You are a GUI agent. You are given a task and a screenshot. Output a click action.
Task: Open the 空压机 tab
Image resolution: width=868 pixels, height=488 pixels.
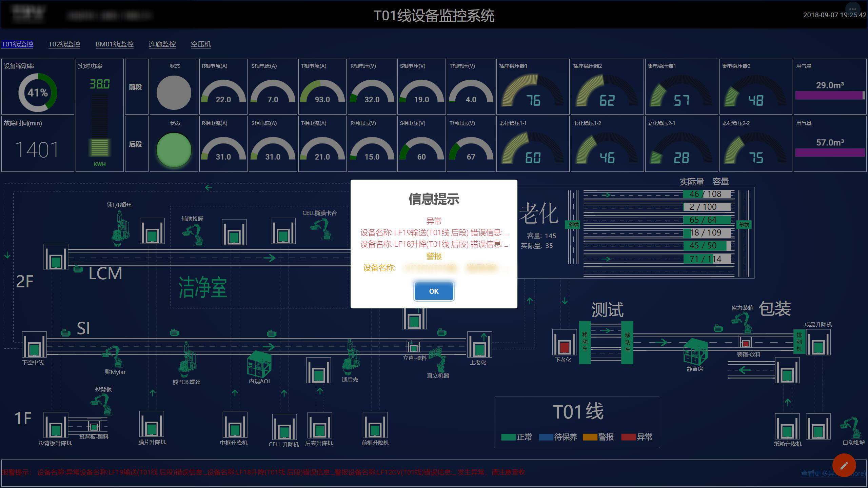pyautogui.click(x=201, y=44)
